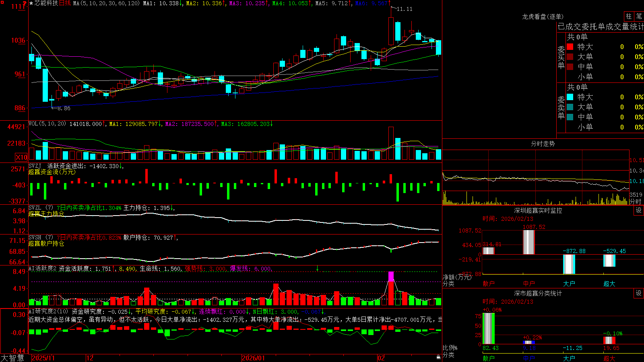This screenshot has height=362, width=644.
Task: Switch 龙虎看盘 to 柱 view
Action: [x=629, y=16]
